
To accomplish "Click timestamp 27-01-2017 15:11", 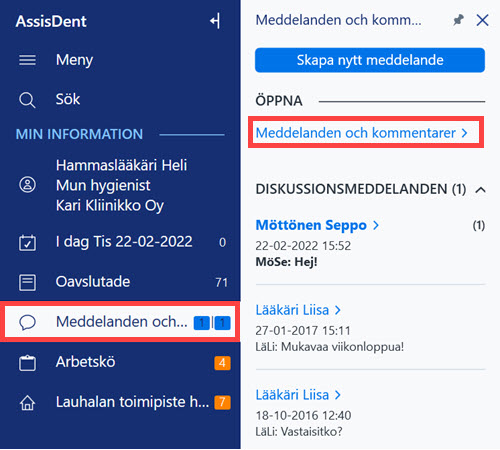I will click(x=303, y=331).
